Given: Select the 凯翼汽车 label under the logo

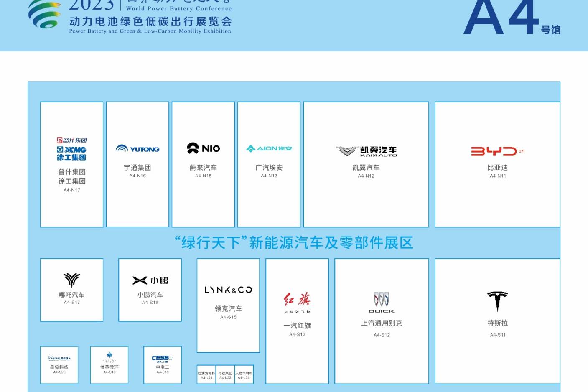Looking at the screenshot, I should (x=366, y=168).
